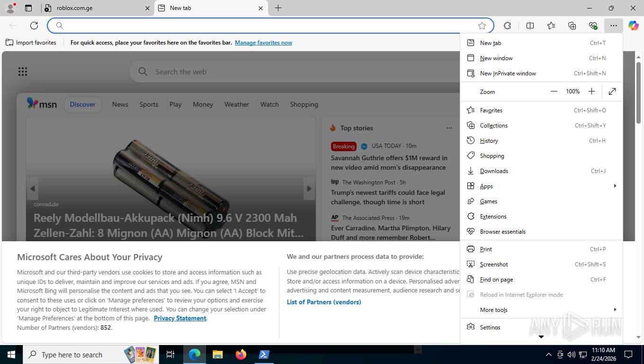Open the Extensions puzzle icon in toolbar
644x364 pixels.
pyautogui.click(x=507, y=26)
